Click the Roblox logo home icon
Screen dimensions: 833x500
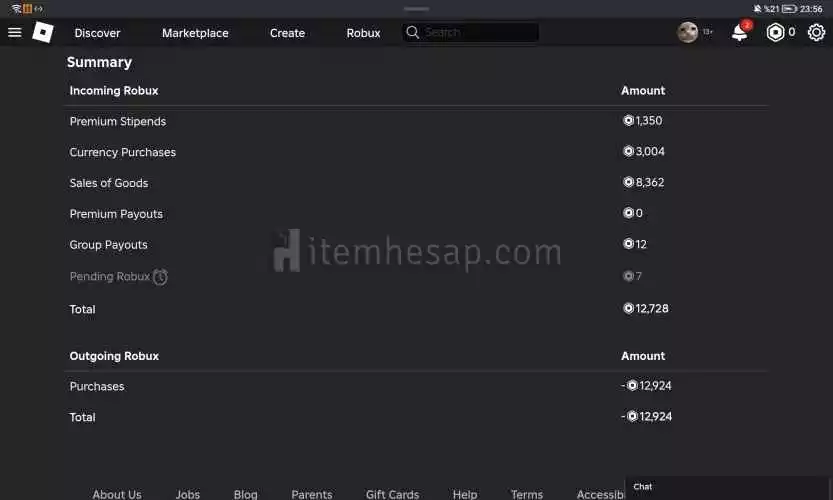(42, 32)
